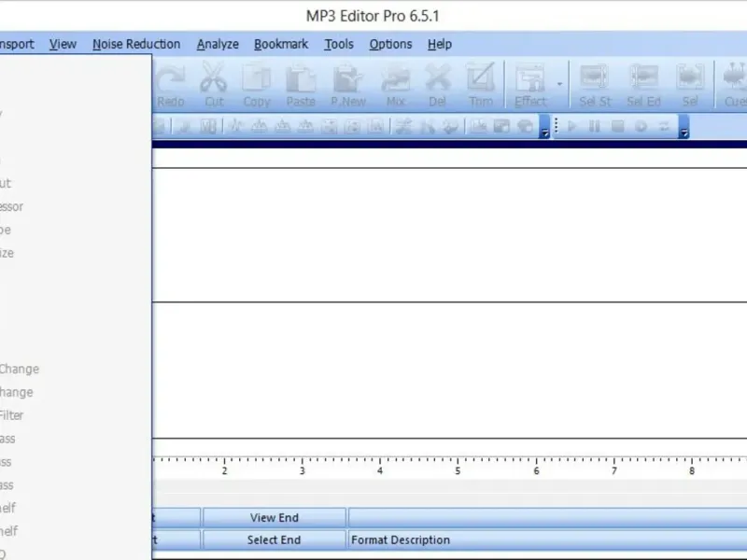Click the Effect toolbar icon

pyautogui.click(x=530, y=85)
